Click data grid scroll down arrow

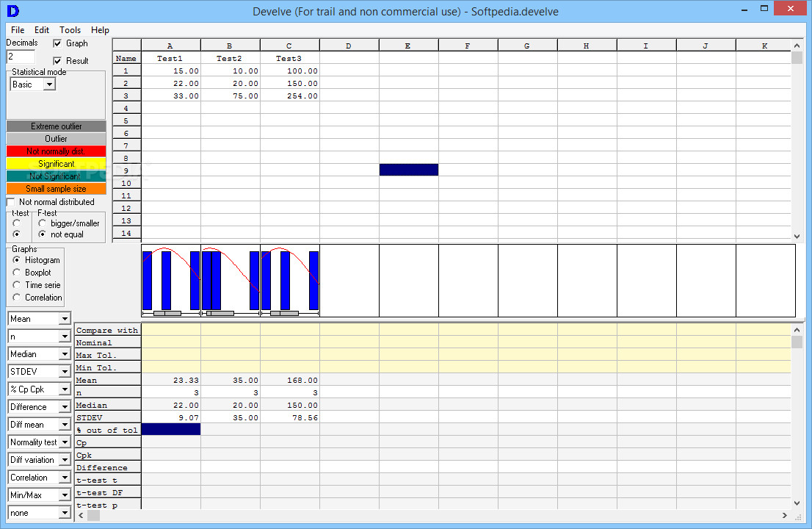797,237
